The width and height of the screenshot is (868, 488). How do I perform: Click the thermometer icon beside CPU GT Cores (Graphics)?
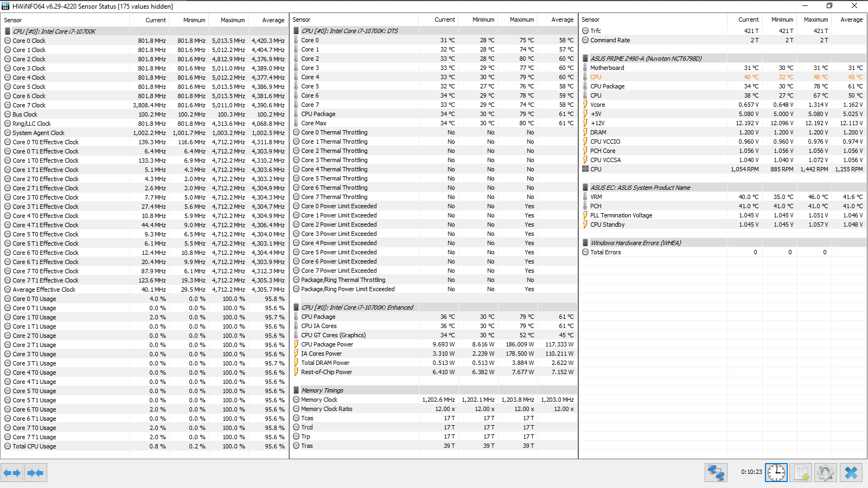point(296,335)
